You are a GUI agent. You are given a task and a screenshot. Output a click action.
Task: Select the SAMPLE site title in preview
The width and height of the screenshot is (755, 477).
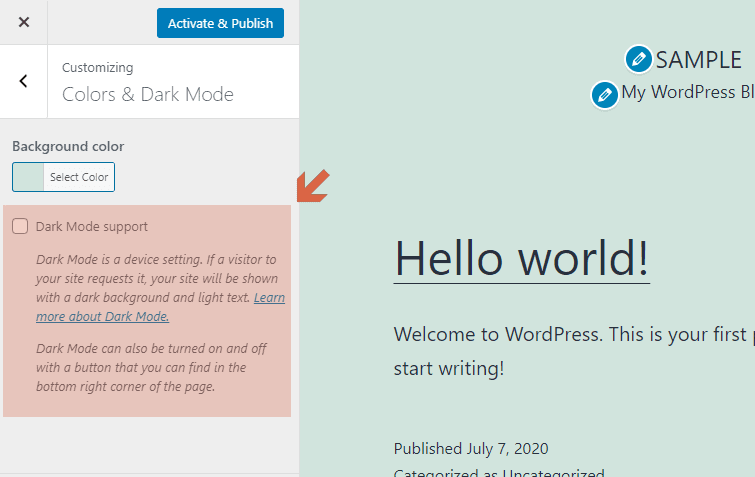[x=698, y=60]
